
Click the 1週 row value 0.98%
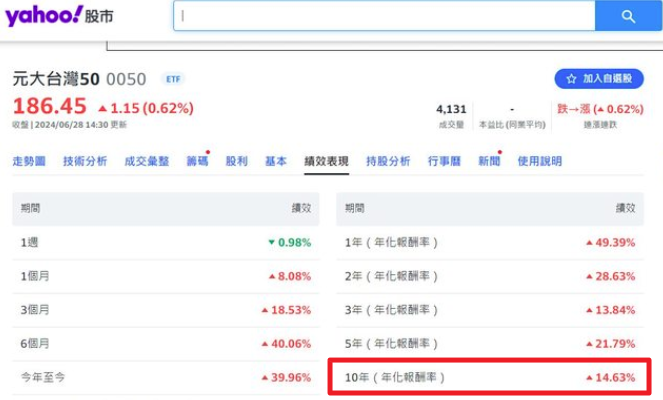pyautogui.click(x=290, y=243)
